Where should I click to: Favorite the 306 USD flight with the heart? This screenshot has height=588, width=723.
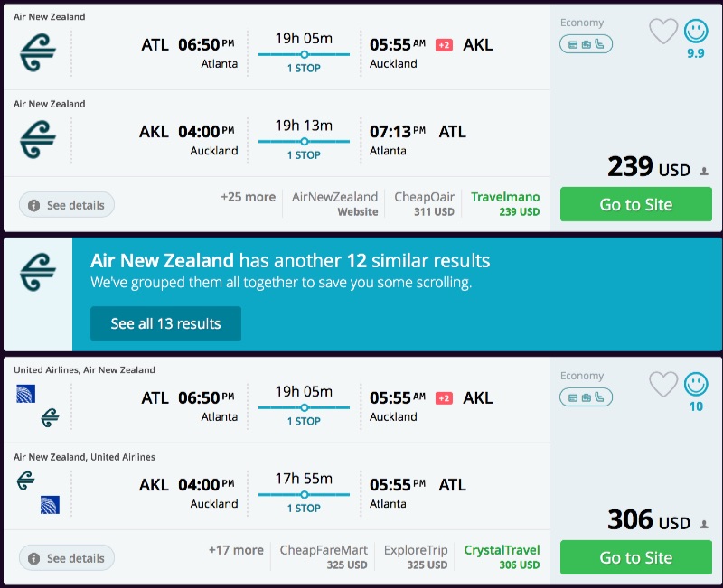pos(663,385)
